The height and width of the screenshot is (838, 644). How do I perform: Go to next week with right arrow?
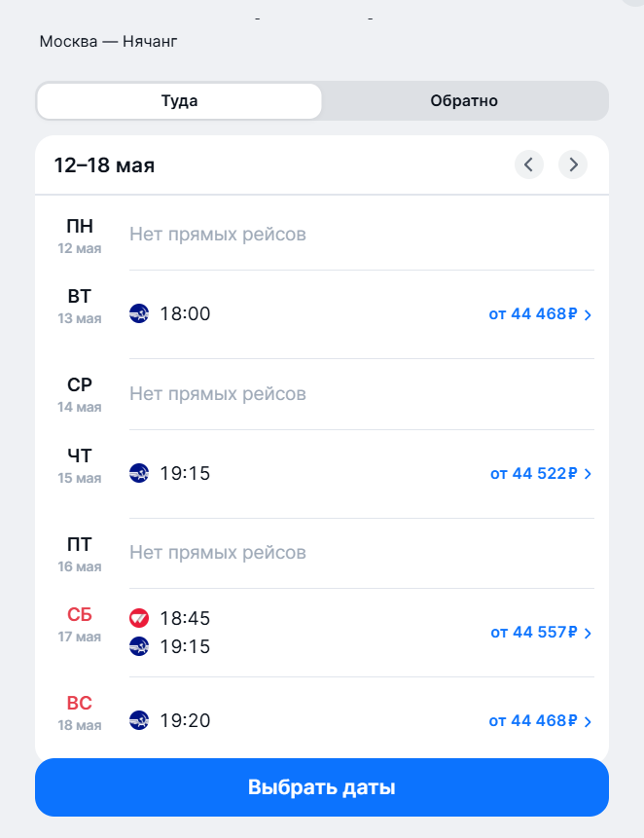coord(573,164)
